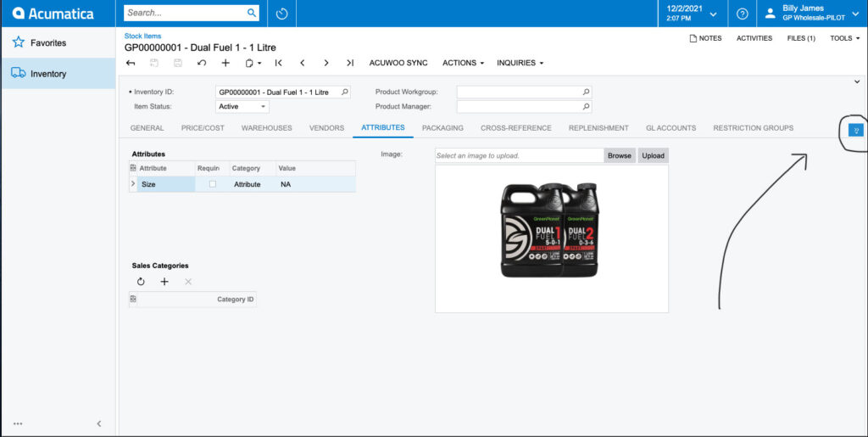Click the Product Workgroup input field
Screen dimensions: 868x437
[524, 92]
